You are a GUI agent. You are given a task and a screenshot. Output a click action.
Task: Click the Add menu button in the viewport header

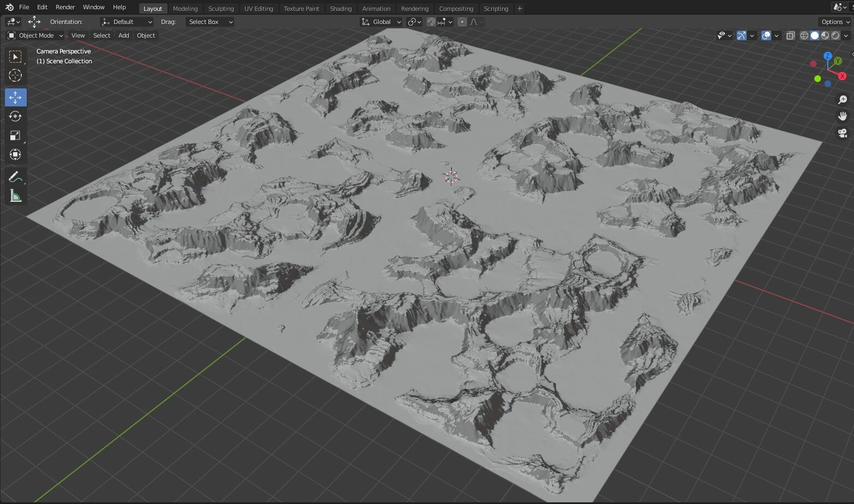coord(123,35)
